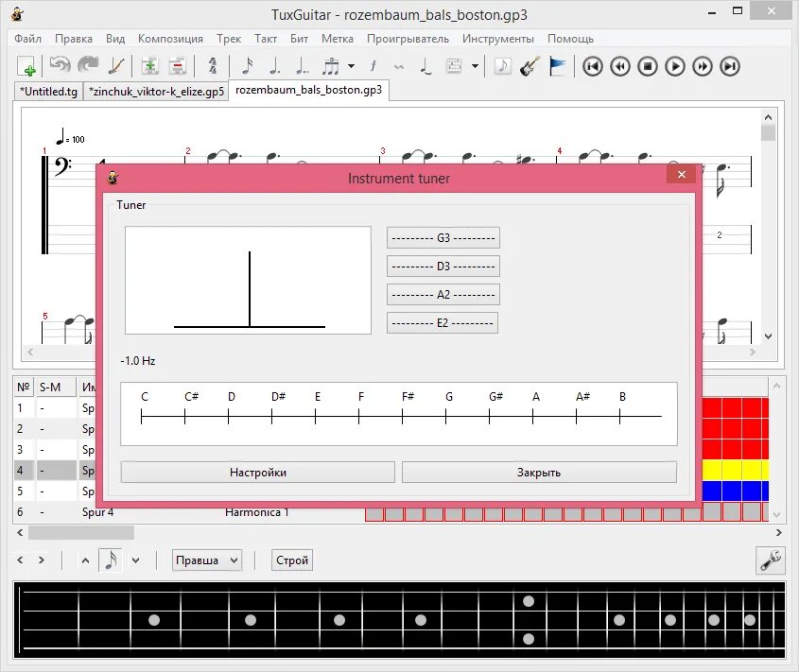Viewport: 799px width, 672px height.
Task: Open the Трек menu
Action: click(229, 39)
